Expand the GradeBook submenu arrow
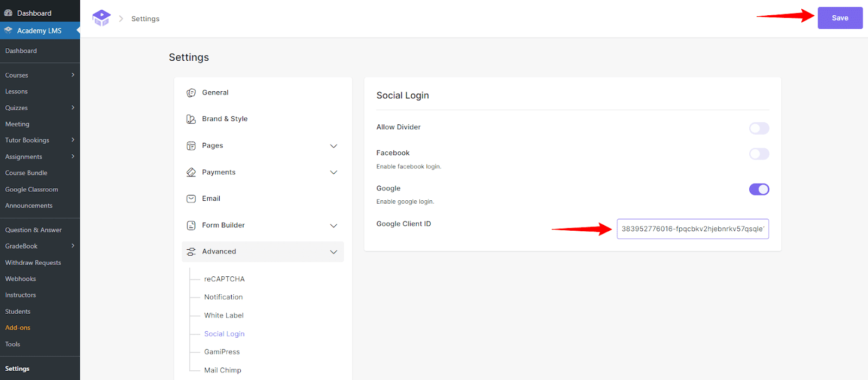 pos(73,246)
